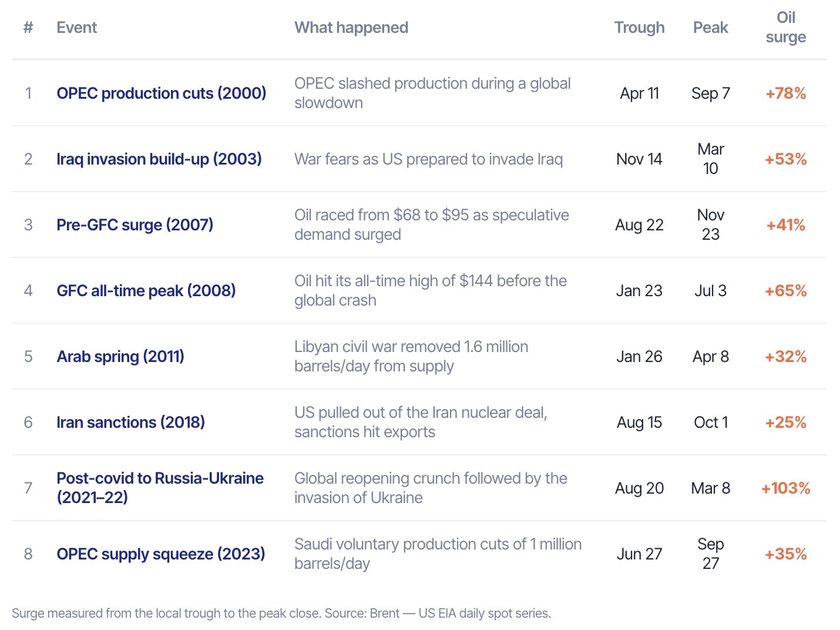This screenshot has height=630, width=840.
Task: Click the What happened column header
Action: (351, 28)
